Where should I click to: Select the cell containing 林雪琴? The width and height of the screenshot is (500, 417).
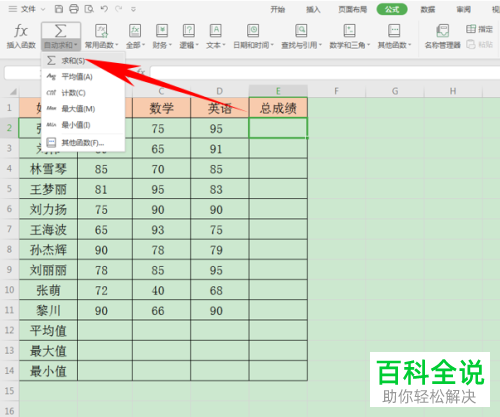(x=48, y=169)
